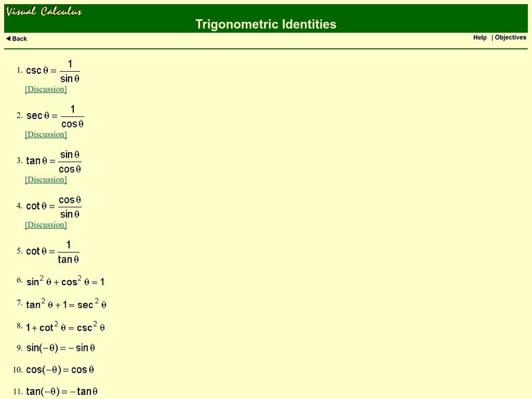Open Discussion for sec θ identity
This screenshot has height=399, width=532.
46,134
